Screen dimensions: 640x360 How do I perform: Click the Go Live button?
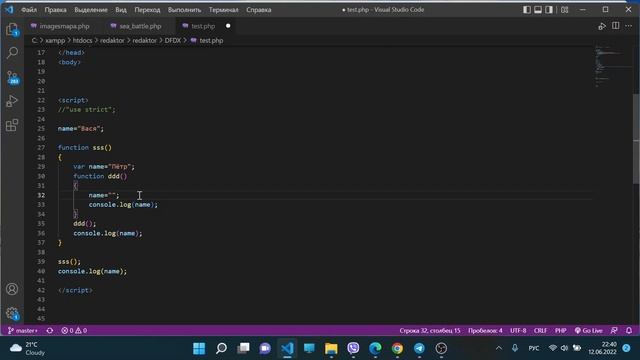tap(589, 331)
